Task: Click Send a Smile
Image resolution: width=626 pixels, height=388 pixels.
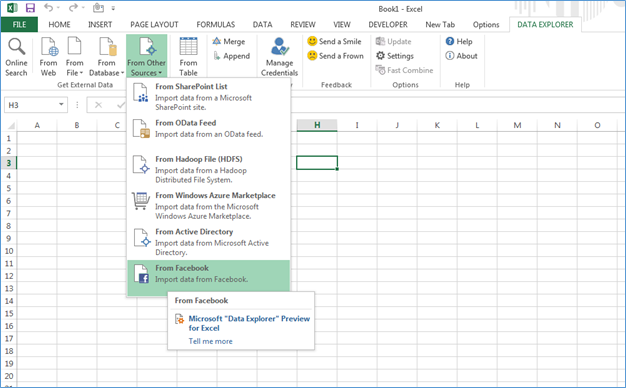Action: (x=334, y=41)
